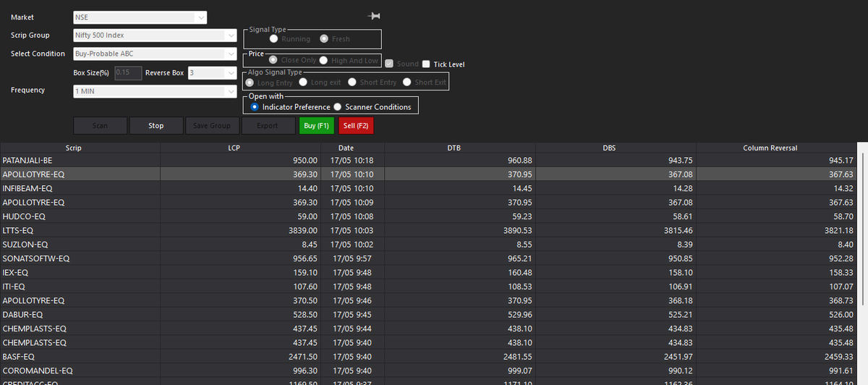Pin the scanner panel with the pushpin icon
This screenshot has height=385, width=868.
tap(374, 16)
